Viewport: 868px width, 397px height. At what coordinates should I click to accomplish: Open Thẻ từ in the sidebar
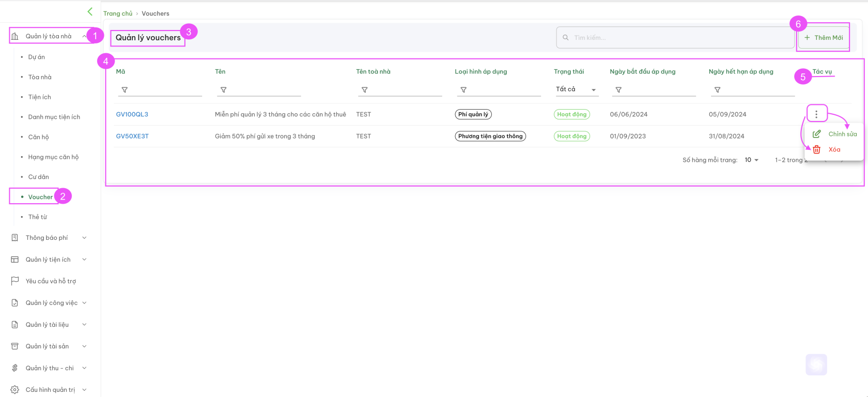tap(38, 217)
